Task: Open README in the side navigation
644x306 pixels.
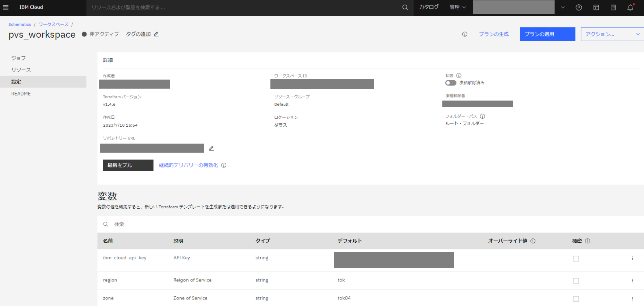Action: click(21, 94)
